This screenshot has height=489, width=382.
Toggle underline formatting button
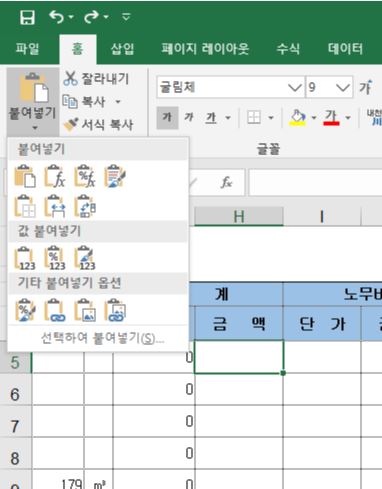click(x=211, y=118)
